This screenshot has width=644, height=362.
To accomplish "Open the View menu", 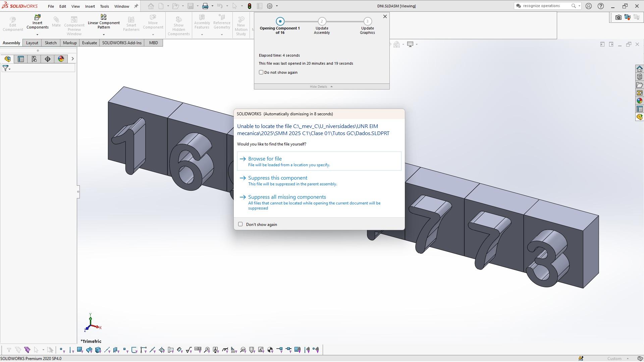I will [x=75, y=6].
